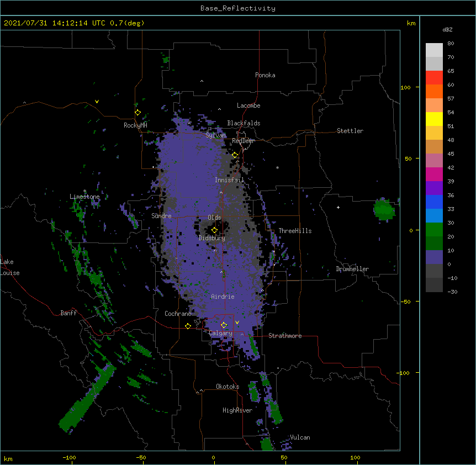Click the Base_Reflectivity title text
Screen dimensions: 476x465
(238, 8)
